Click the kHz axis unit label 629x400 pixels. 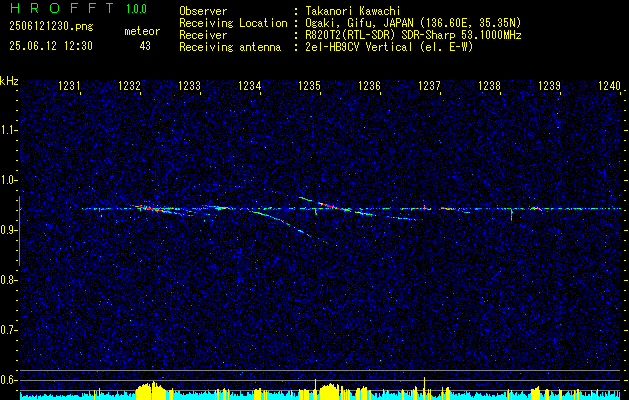pyautogui.click(x=9, y=81)
